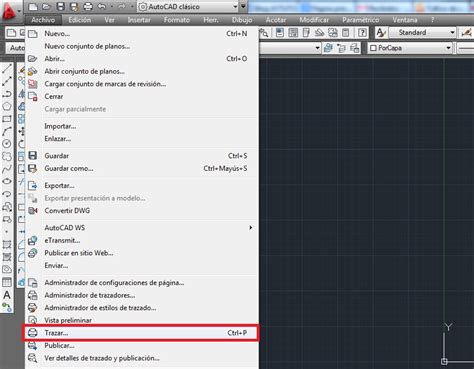Open the Ver menu
This screenshot has width=474, height=369.
tap(109, 20)
